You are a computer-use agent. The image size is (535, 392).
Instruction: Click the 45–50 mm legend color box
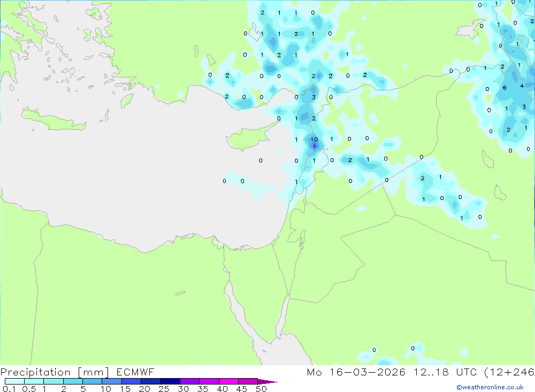pos(248,381)
